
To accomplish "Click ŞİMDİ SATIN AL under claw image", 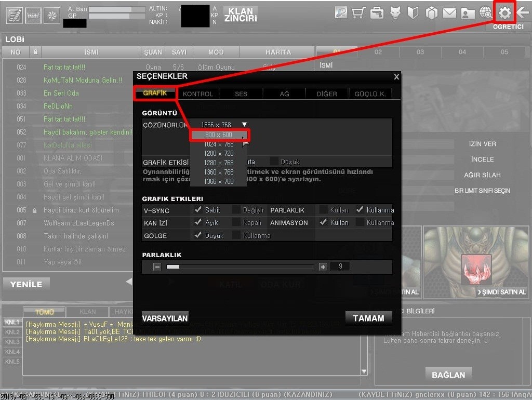I will [x=502, y=292].
